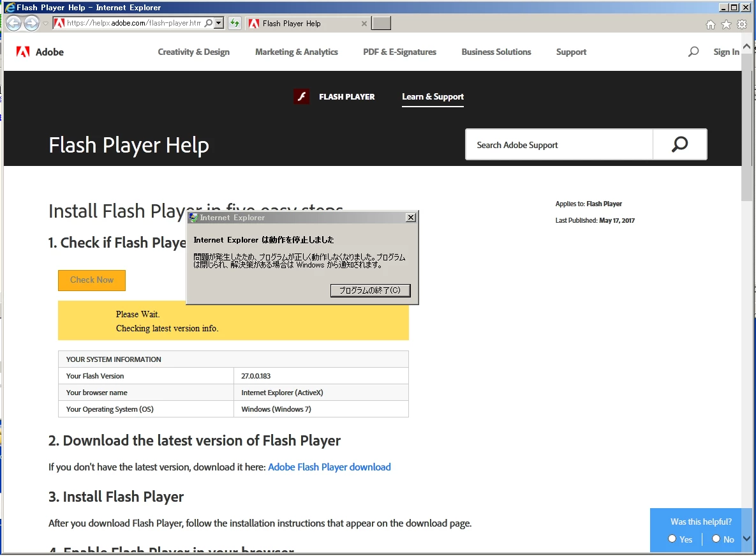Select the Learn & Support tab
The width and height of the screenshot is (756, 556).
433,97
